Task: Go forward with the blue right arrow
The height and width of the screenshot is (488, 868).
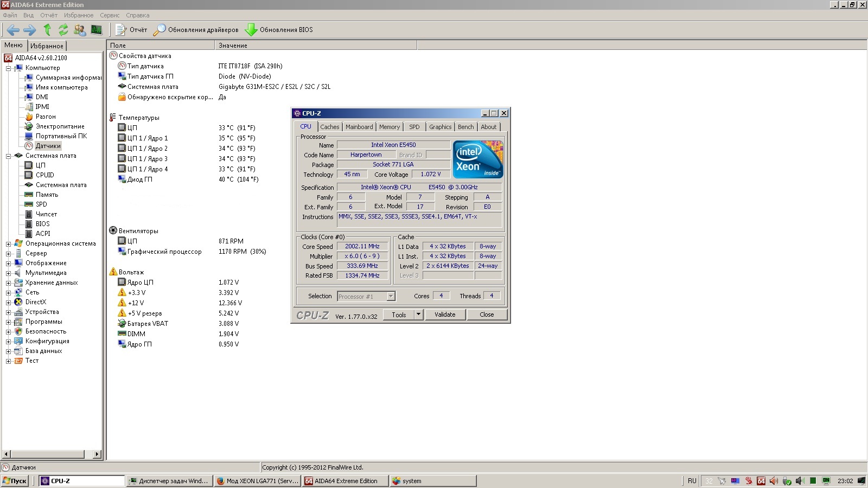Action: 30,30
